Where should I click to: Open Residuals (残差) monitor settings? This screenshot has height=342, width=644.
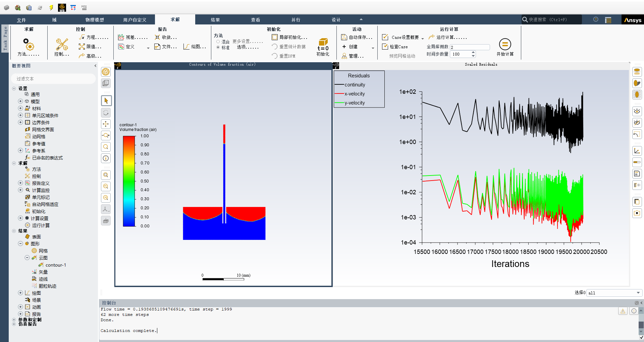point(133,37)
